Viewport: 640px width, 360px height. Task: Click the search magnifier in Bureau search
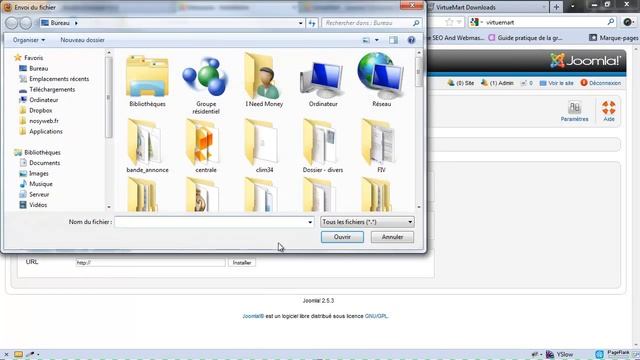tap(416, 23)
